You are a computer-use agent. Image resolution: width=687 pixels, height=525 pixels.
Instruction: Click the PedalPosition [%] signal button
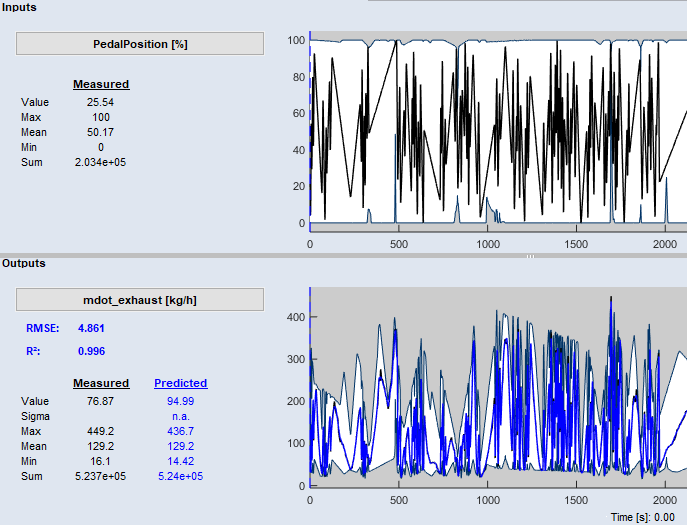point(140,44)
